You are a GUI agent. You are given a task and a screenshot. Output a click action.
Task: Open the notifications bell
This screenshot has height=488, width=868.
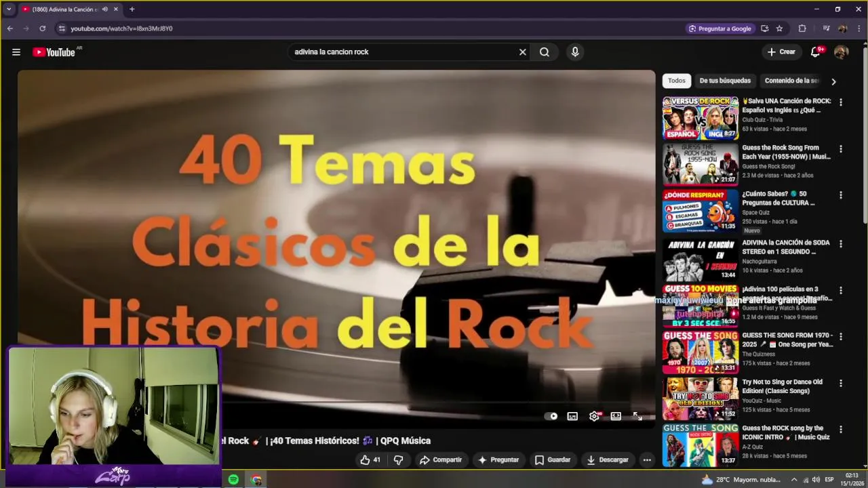pyautogui.click(x=816, y=52)
